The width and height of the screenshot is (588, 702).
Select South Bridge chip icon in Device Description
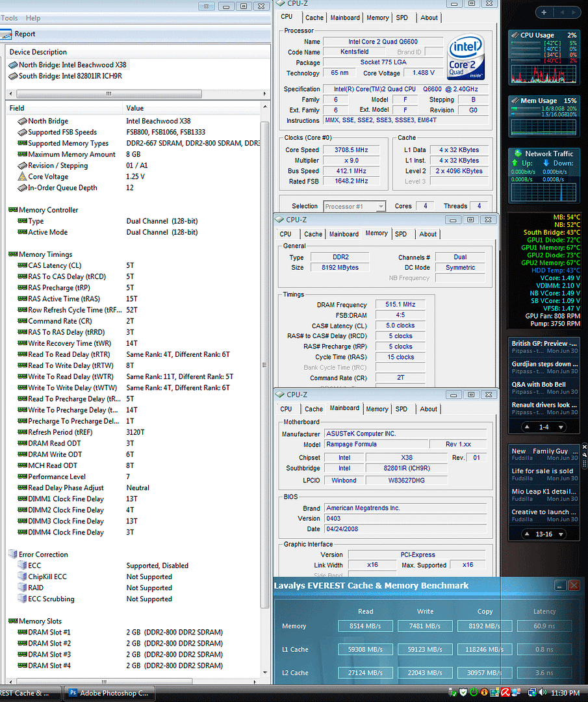tap(13, 76)
